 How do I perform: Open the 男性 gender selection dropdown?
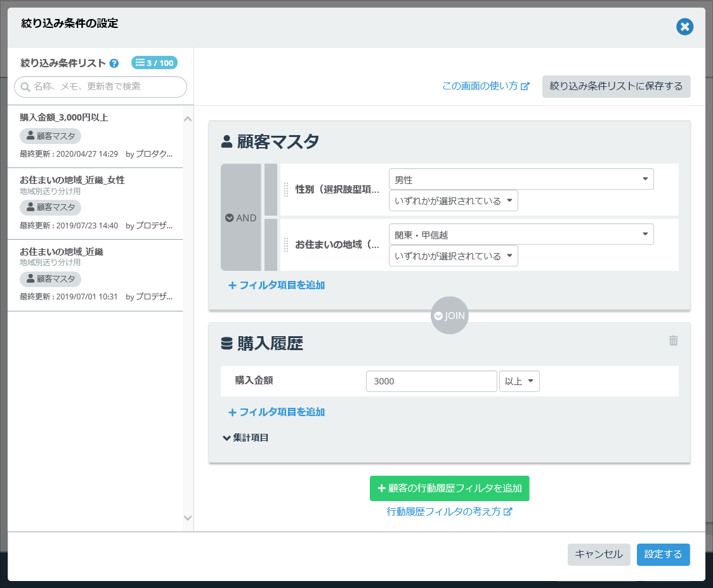pyautogui.click(x=521, y=179)
